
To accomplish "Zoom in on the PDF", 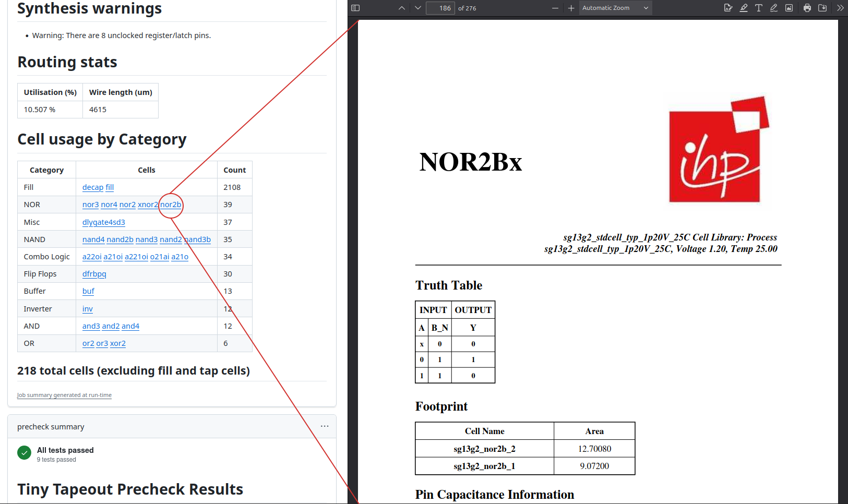I will [571, 8].
